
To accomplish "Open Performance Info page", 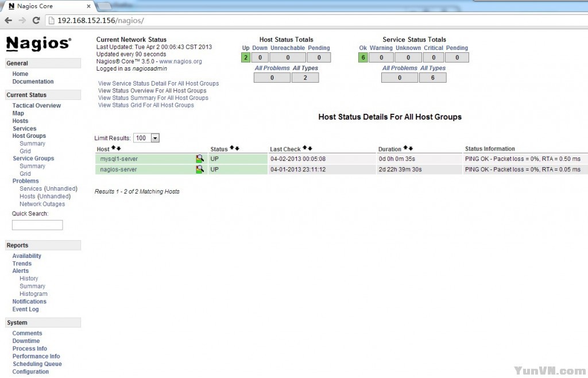I will point(36,356).
